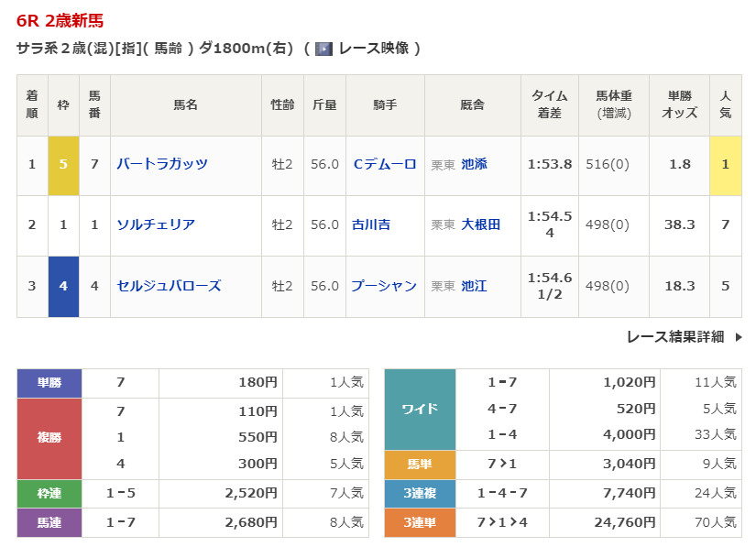Image resolution: width=756 pixels, height=547 pixels.
Task: Click the purple 馬連 label
Action: pyautogui.click(x=49, y=522)
